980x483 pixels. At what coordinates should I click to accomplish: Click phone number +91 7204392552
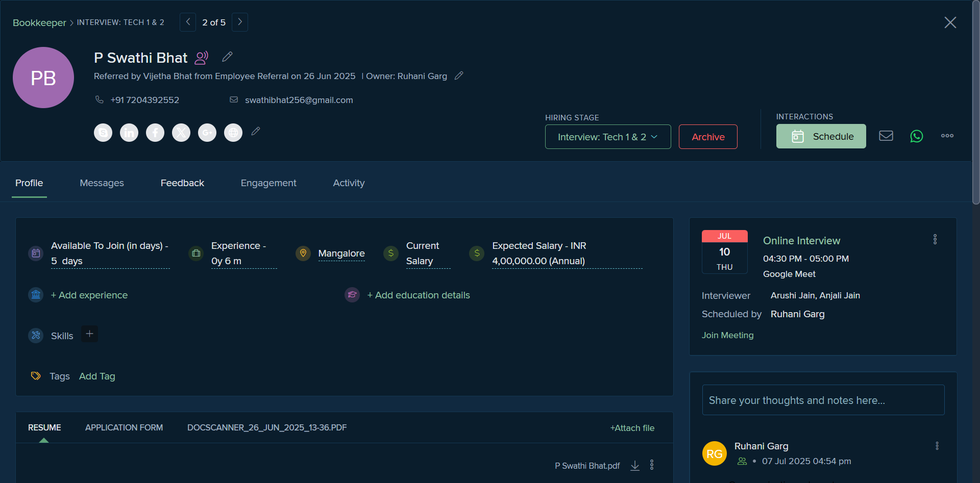tap(145, 100)
